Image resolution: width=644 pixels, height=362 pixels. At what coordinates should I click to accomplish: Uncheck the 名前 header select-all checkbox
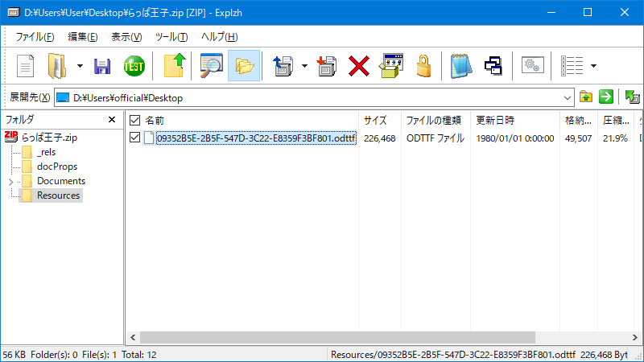(x=135, y=120)
